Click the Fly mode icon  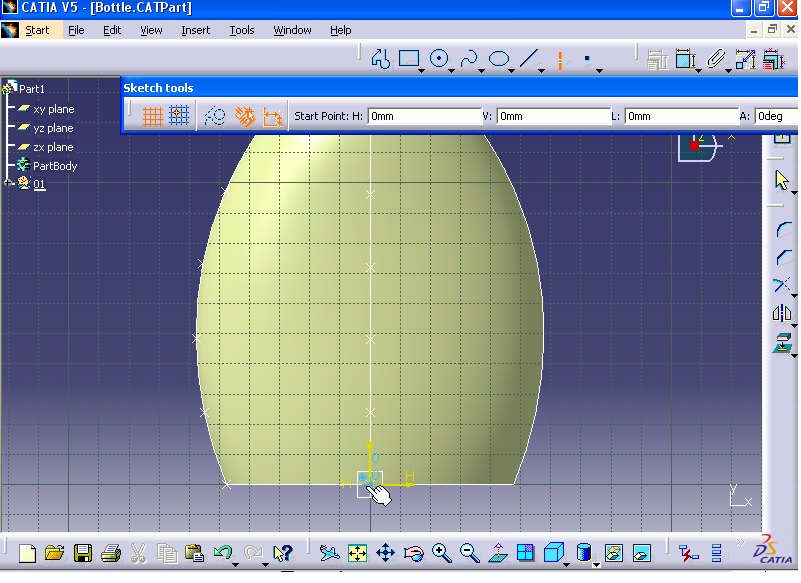click(329, 553)
